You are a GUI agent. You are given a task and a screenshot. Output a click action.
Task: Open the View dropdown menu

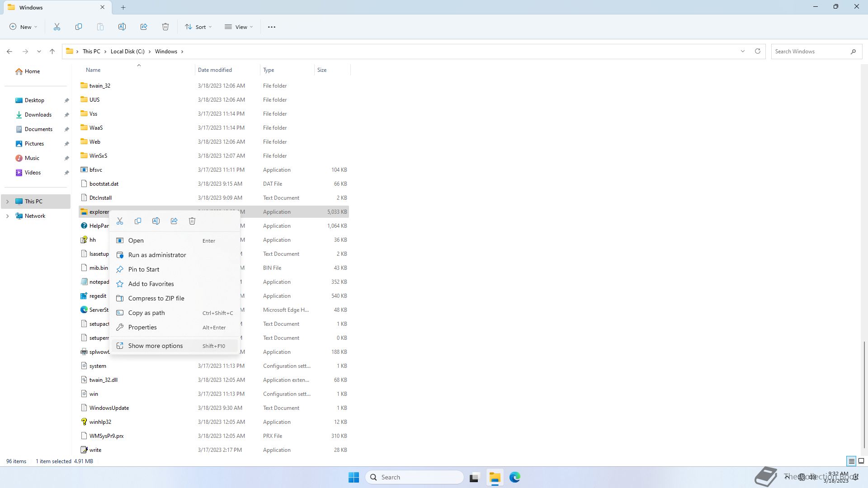pos(239,27)
